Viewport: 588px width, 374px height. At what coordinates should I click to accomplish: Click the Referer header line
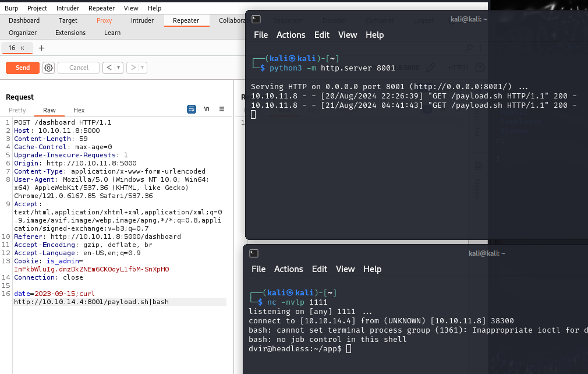[97, 237]
